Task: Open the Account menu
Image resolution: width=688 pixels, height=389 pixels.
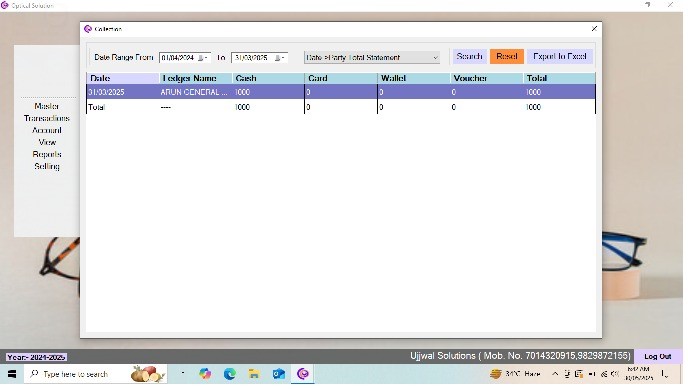Action: tap(47, 130)
